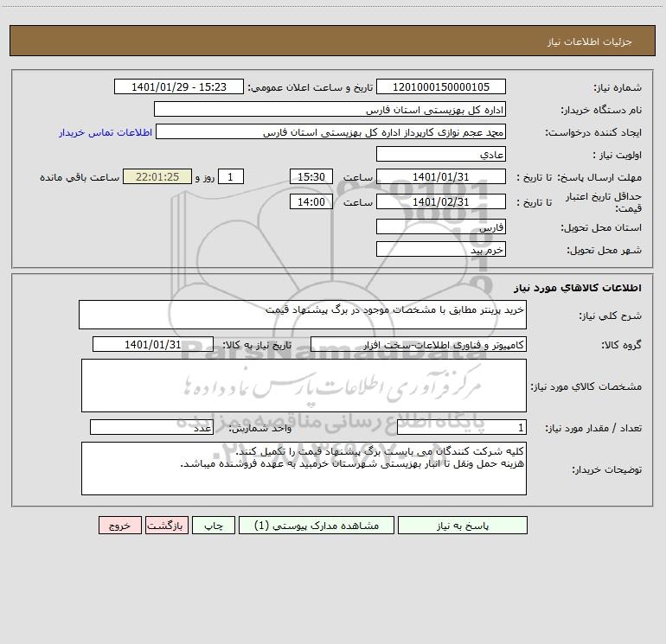Click the general need description text box
This screenshot has width=666, height=644.
(x=303, y=315)
